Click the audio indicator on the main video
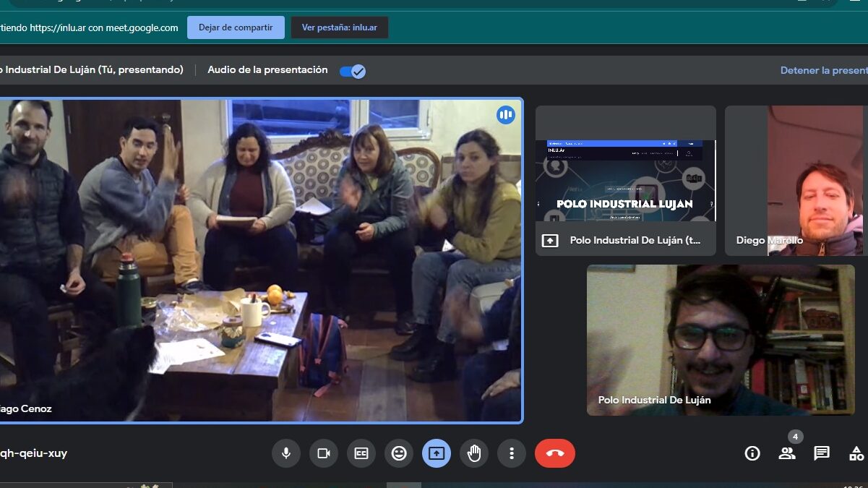The height and width of the screenshot is (488, 868). pyautogui.click(x=505, y=115)
